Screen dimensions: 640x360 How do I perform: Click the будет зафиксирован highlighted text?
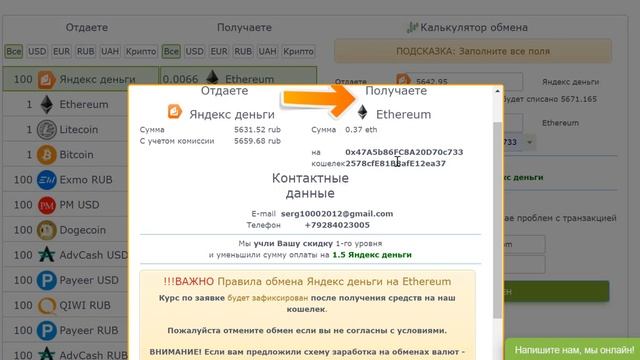267,298
